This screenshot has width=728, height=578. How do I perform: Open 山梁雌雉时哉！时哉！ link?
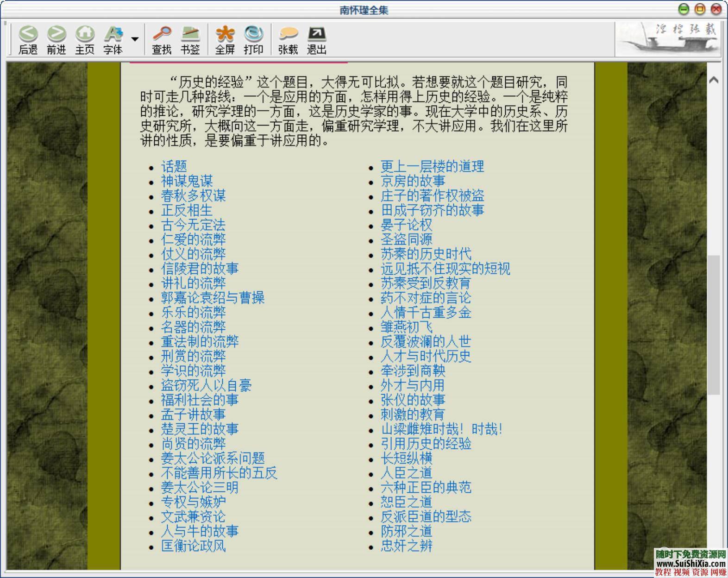(x=441, y=429)
